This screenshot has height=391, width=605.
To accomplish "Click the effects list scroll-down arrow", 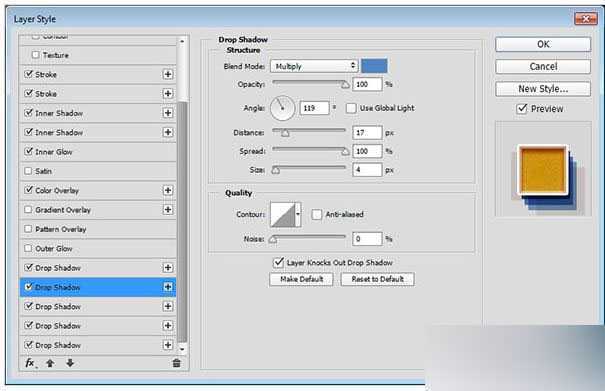I will [x=183, y=349].
